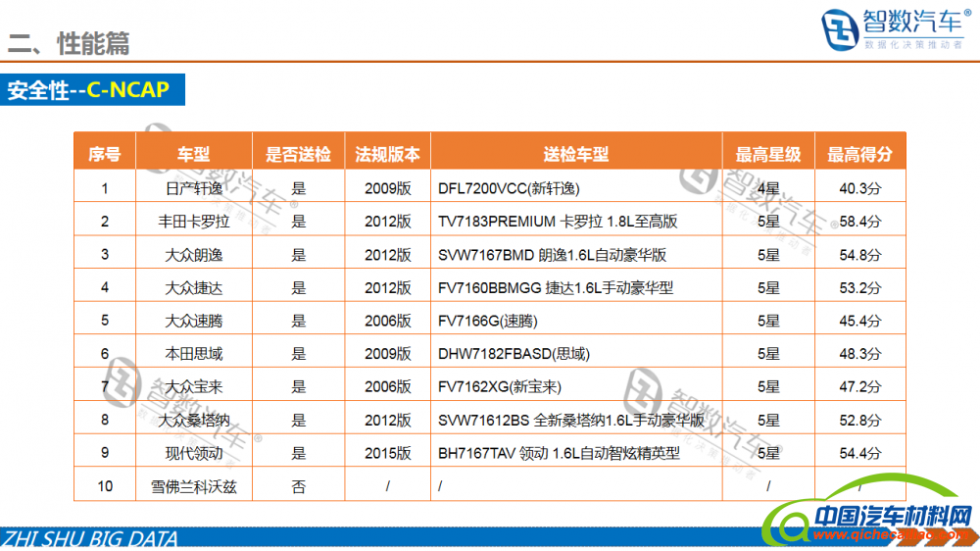Click the 最高得分 column header
The image size is (980, 551).
pos(859,154)
